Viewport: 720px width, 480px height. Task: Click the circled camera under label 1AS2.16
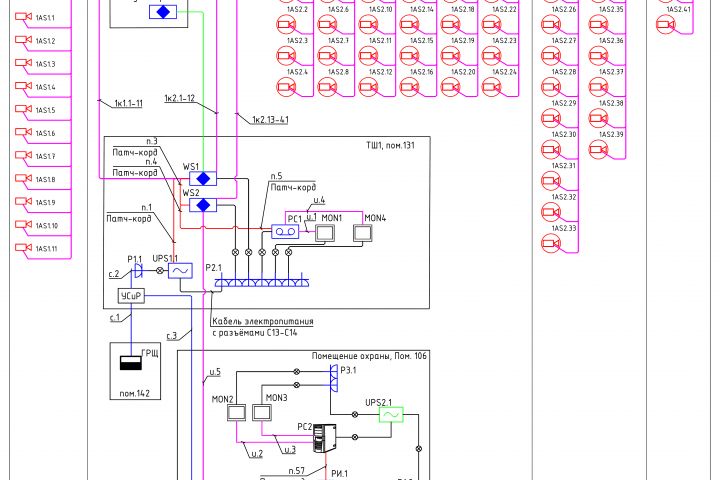pyautogui.click(x=409, y=87)
